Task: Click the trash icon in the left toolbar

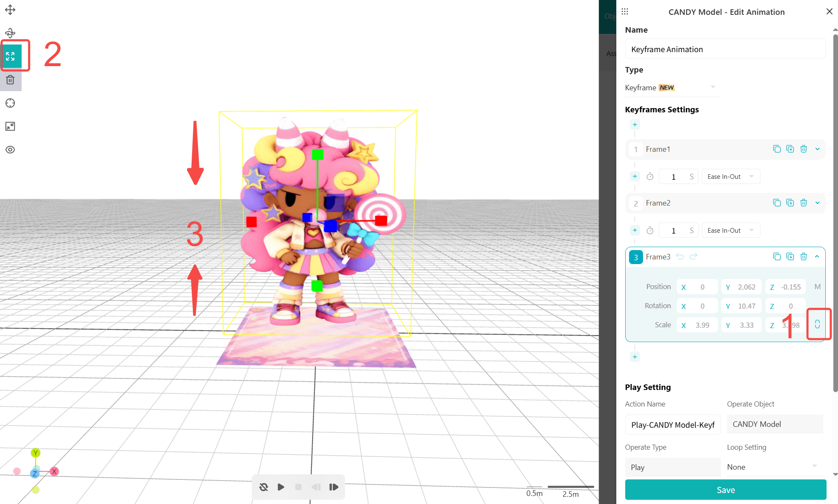Action: pos(10,80)
